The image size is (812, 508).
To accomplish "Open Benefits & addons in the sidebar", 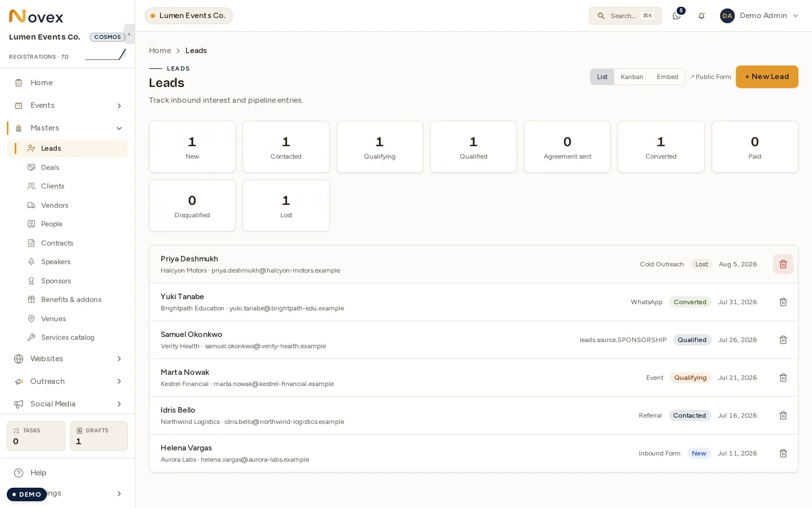I will pyautogui.click(x=68, y=300).
